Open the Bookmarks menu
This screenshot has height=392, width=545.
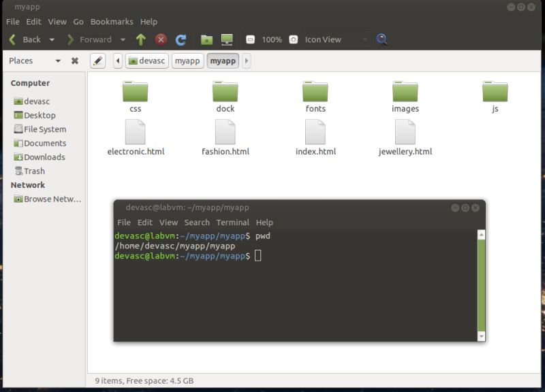click(112, 21)
